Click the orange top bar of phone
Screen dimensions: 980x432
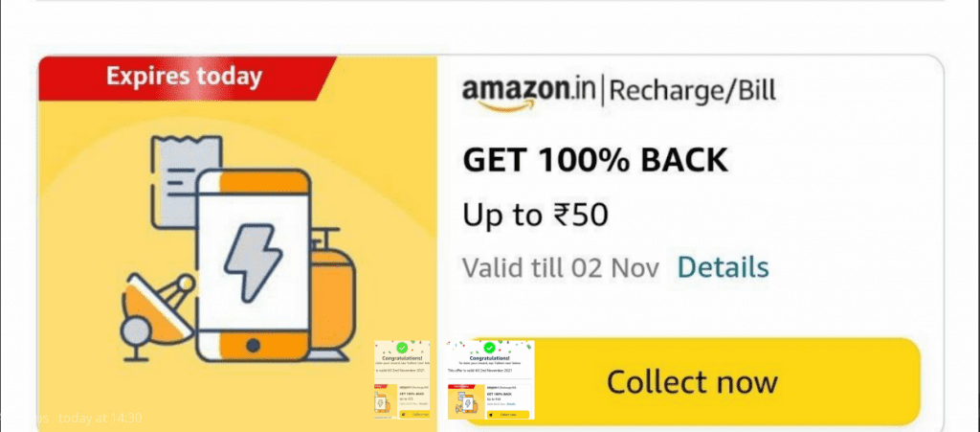[264, 182]
